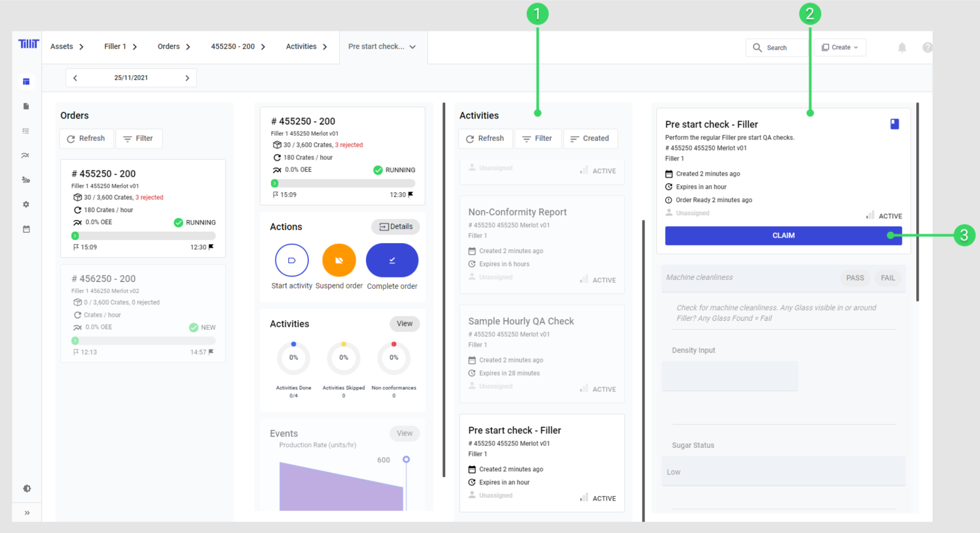Open the dashboard icon in left sidebar
The width and height of the screenshot is (980, 533).
point(26,82)
